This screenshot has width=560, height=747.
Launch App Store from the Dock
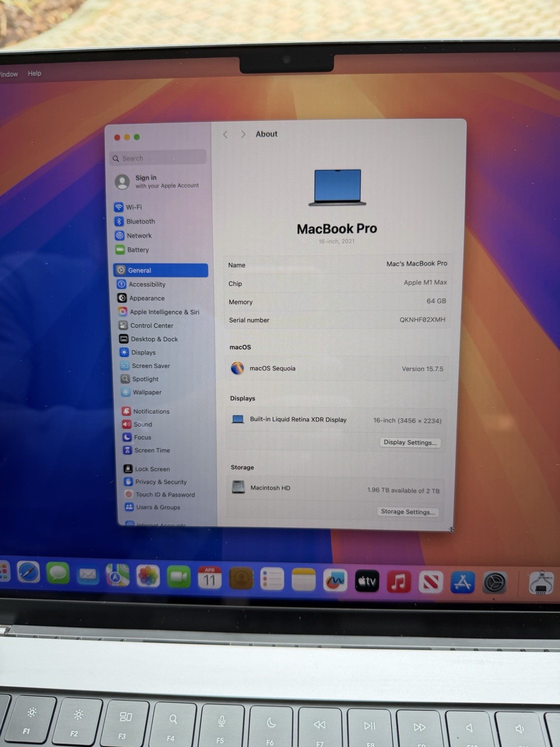[462, 583]
